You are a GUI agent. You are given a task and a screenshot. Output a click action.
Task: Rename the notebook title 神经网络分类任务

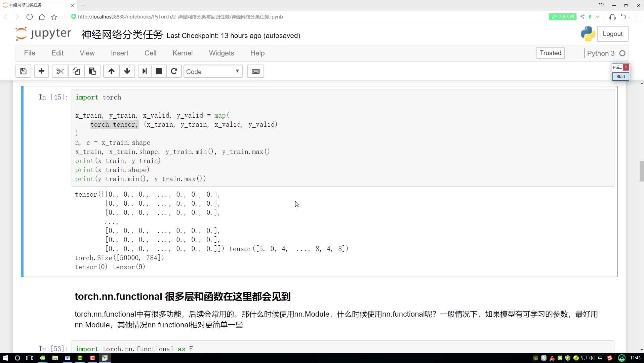pyautogui.click(x=122, y=35)
